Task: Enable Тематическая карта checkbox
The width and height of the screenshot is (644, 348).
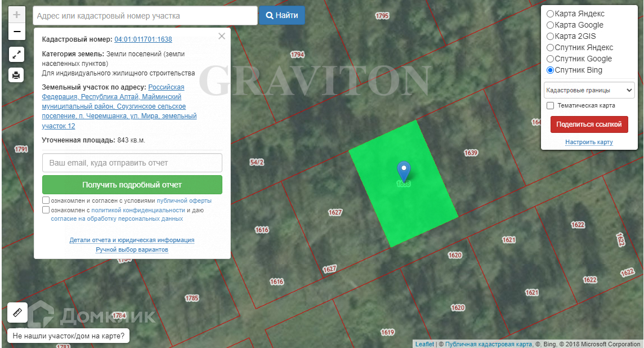Action: coord(551,106)
